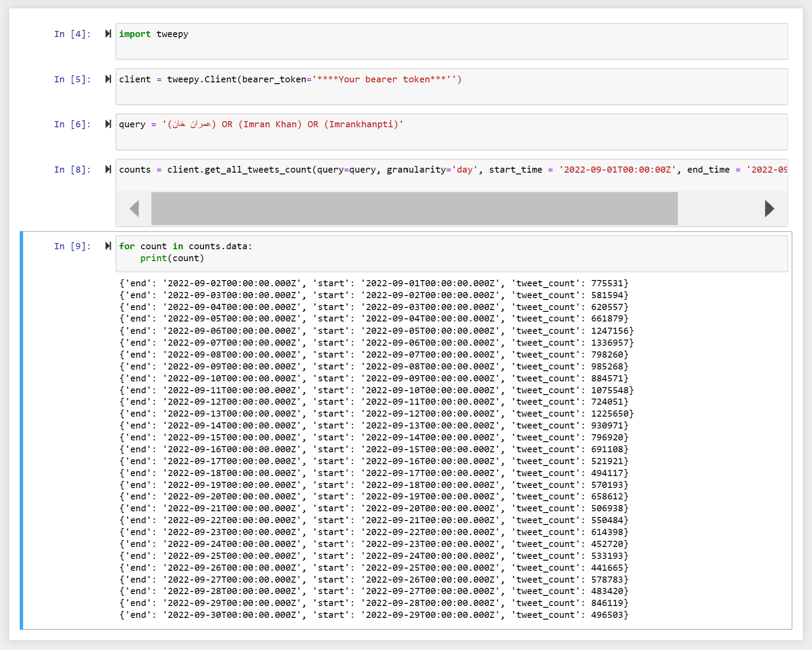This screenshot has width=812, height=650.
Task: Click the tweet_count value 578783
Action: (607, 580)
